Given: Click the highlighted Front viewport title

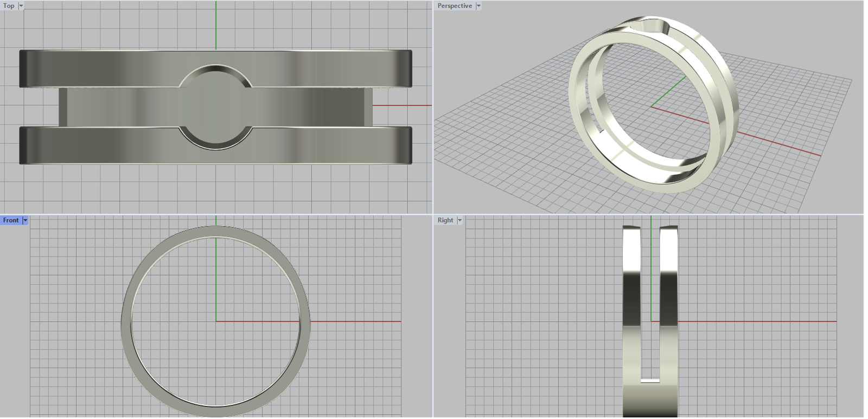Looking at the screenshot, I should (11, 220).
